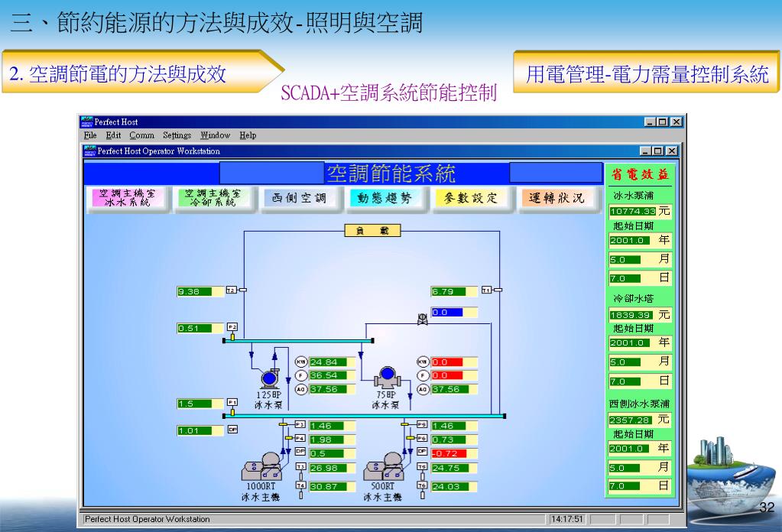Viewport: 782px width, 532px height.
Task: Click the P3 sensor tag
Action: (300, 424)
